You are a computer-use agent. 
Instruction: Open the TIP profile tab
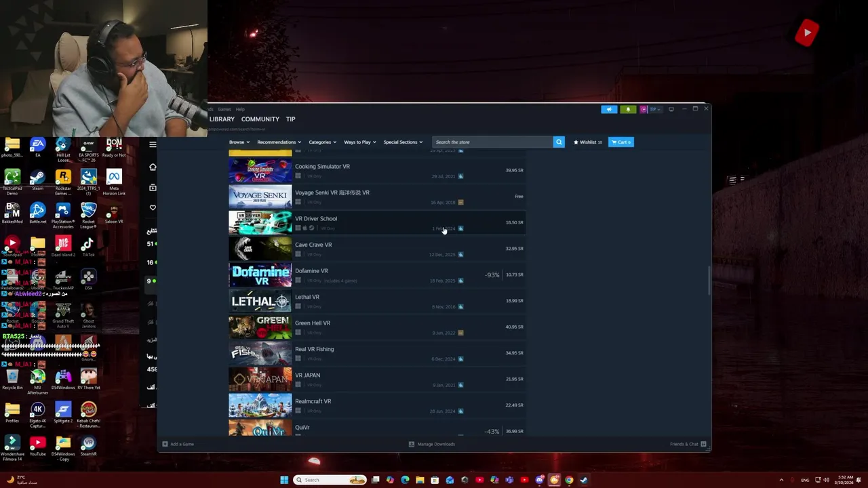[290, 119]
